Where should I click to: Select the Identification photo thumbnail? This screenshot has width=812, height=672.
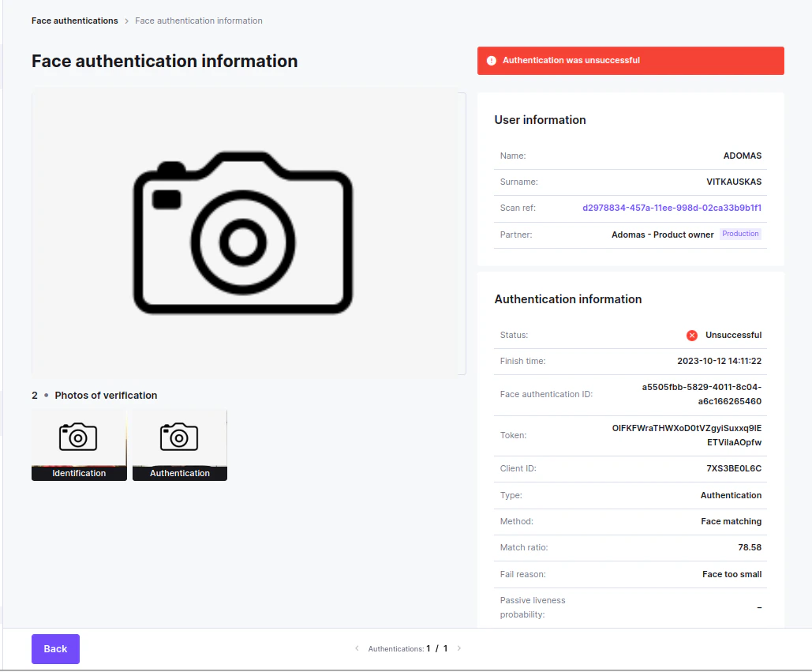tap(79, 445)
